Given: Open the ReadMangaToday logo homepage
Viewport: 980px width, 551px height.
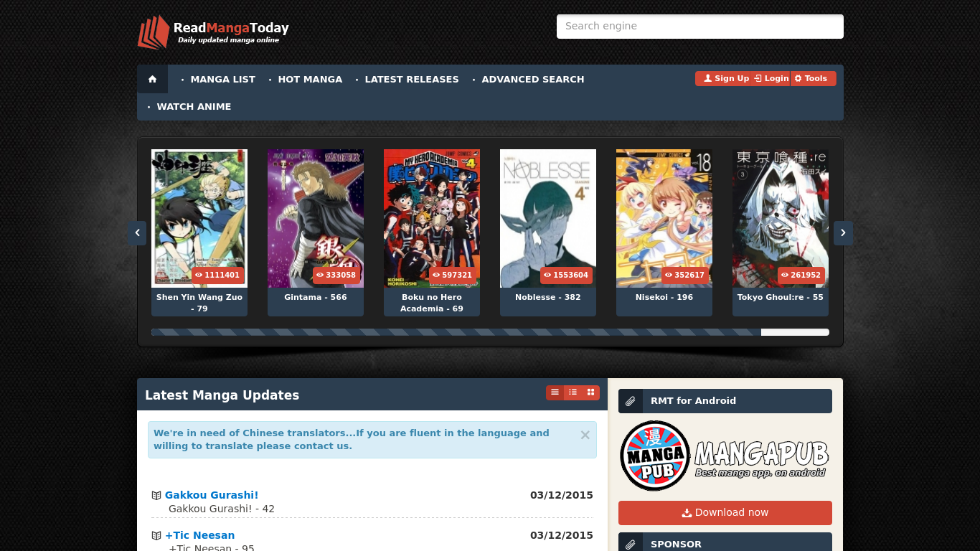Looking at the screenshot, I should pos(213,32).
